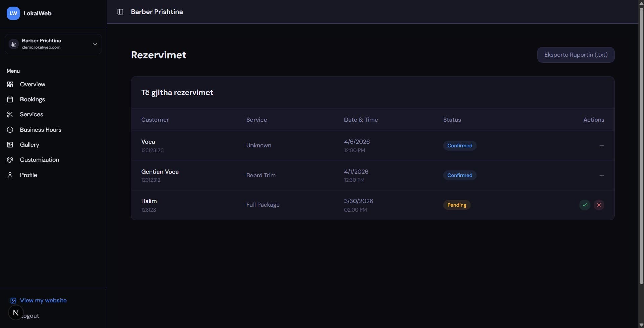Select the customer name Halim
Viewport: 644px width, 328px height.
pyautogui.click(x=149, y=201)
